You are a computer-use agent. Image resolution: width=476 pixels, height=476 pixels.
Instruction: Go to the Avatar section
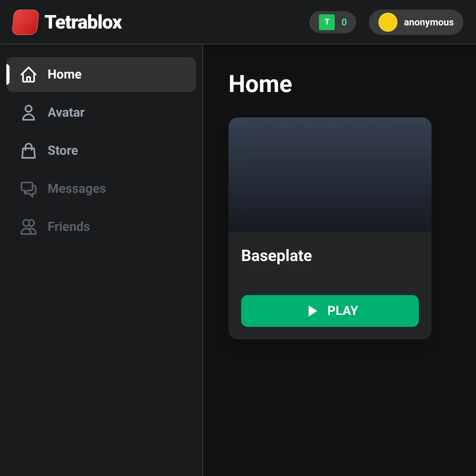pyautogui.click(x=101, y=113)
